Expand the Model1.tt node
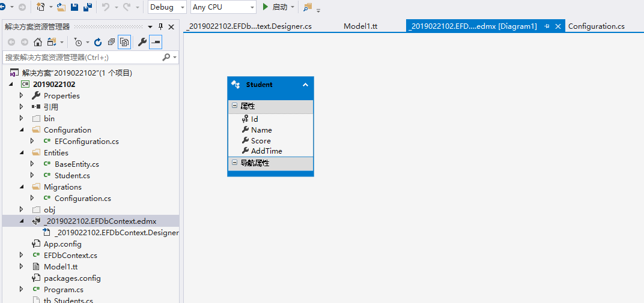644x303 pixels. pos(22,266)
